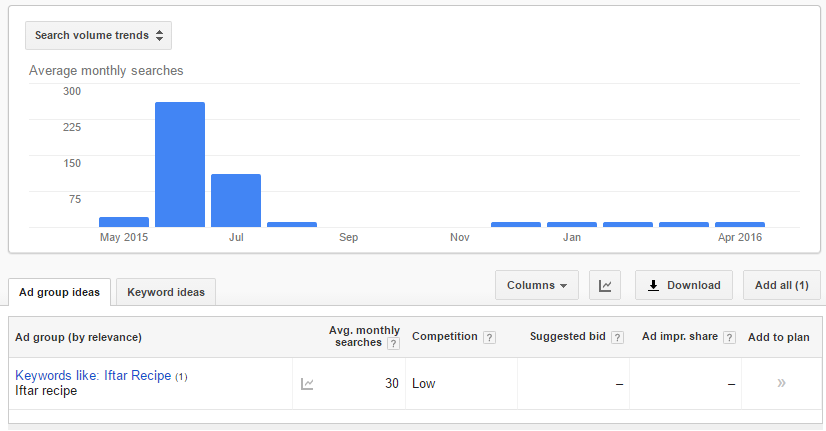
Task: Open Keywords like: Iftar Recipe link
Action: pos(93,376)
